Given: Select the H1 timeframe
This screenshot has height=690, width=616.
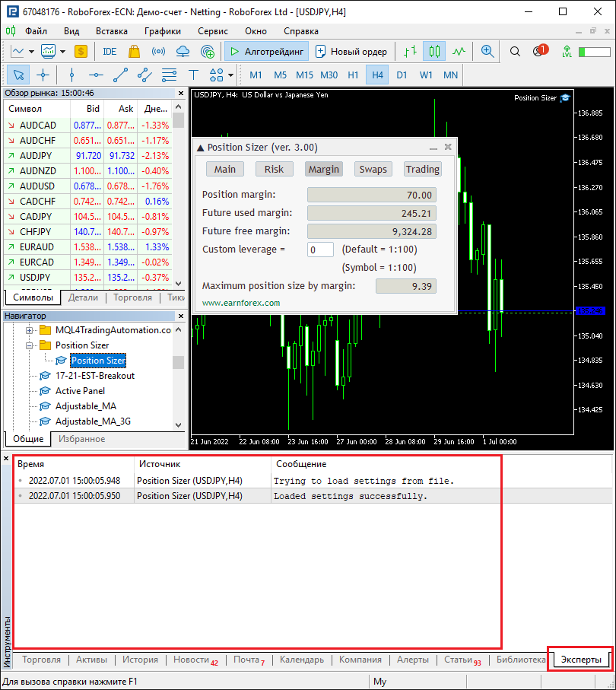Looking at the screenshot, I should pyautogui.click(x=354, y=75).
